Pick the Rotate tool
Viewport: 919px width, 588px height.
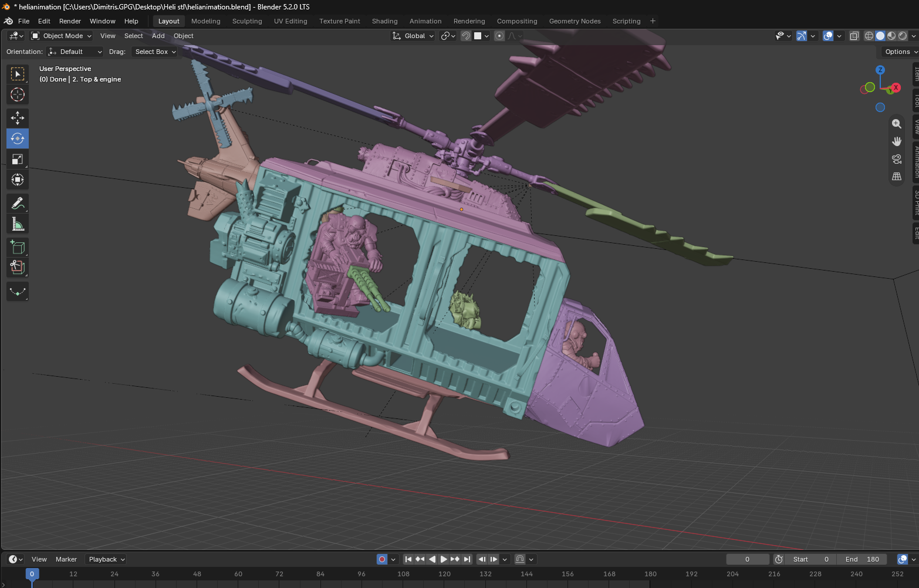(x=18, y=138)
